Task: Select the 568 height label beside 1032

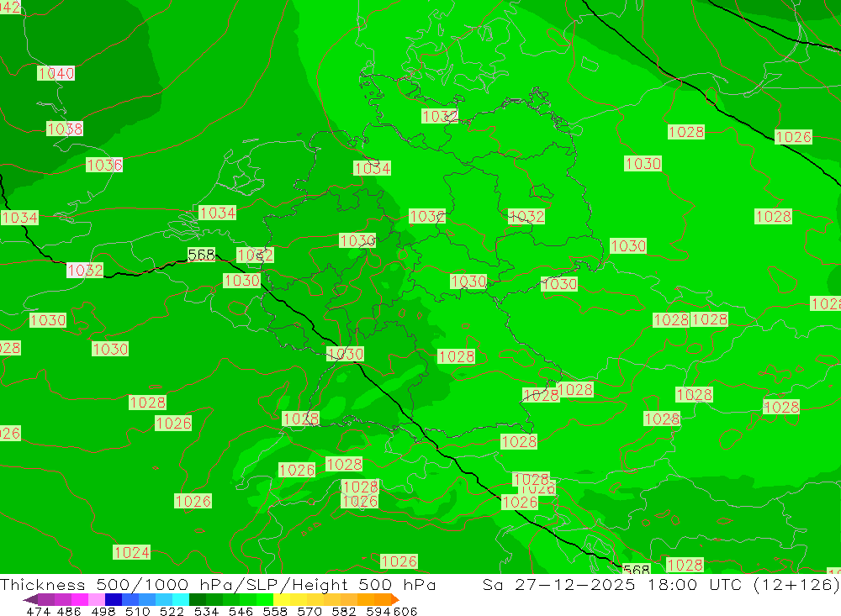Action: tap(201, 255)
